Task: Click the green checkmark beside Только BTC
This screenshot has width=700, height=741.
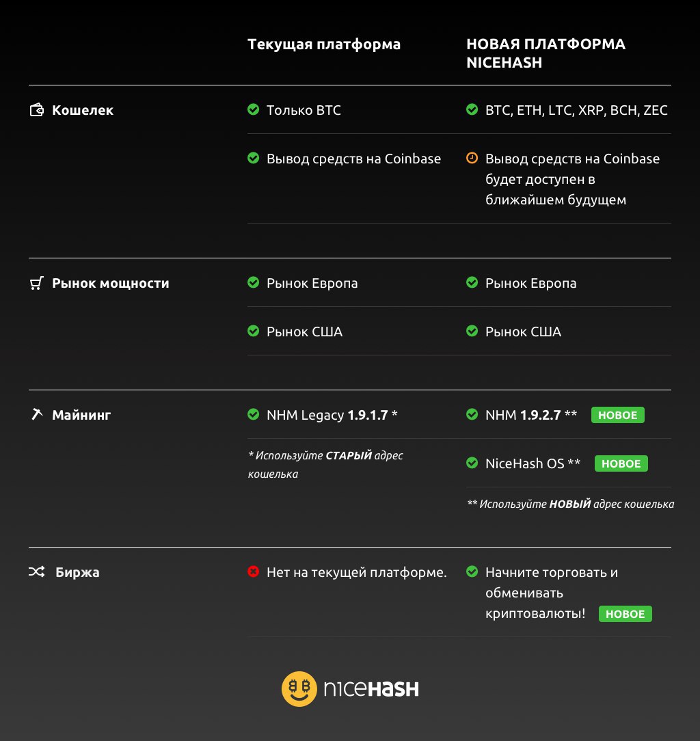Action: tap(253, 110)
